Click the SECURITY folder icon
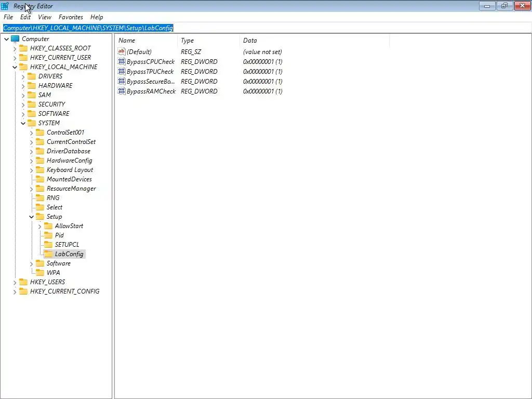This screenshot has width=532, height=399. [32, 104]
